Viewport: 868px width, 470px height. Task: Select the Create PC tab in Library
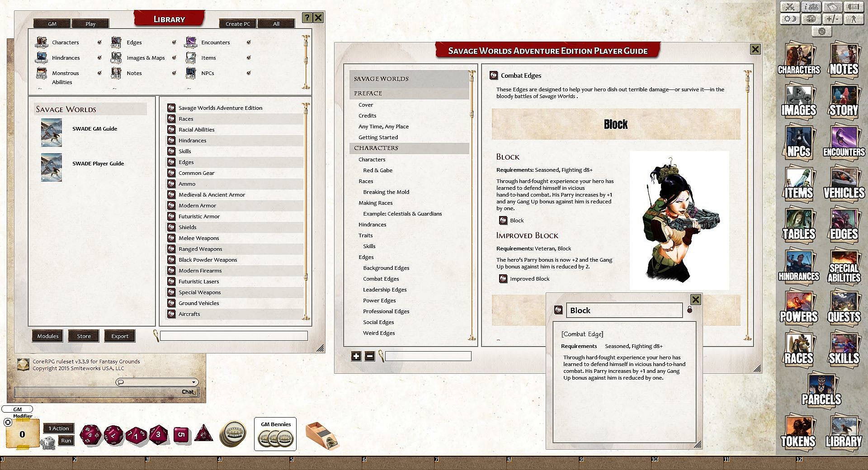click(238, 23)
